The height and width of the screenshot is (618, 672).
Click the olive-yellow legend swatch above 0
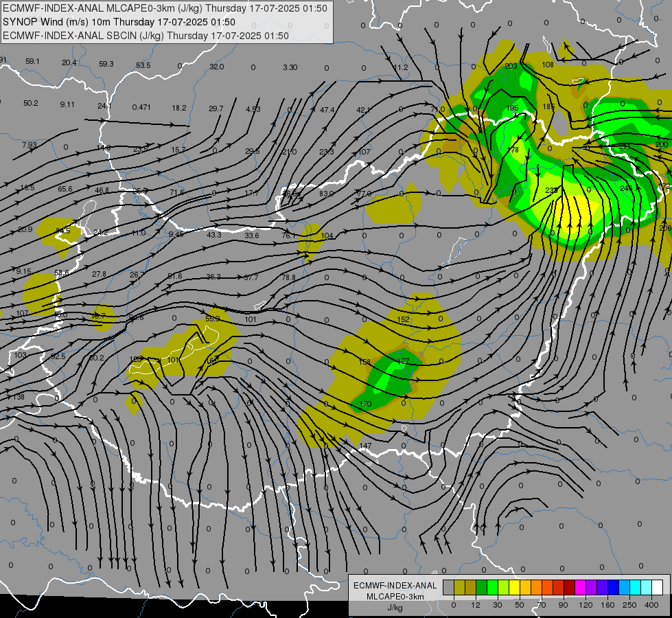click(459, 588)
